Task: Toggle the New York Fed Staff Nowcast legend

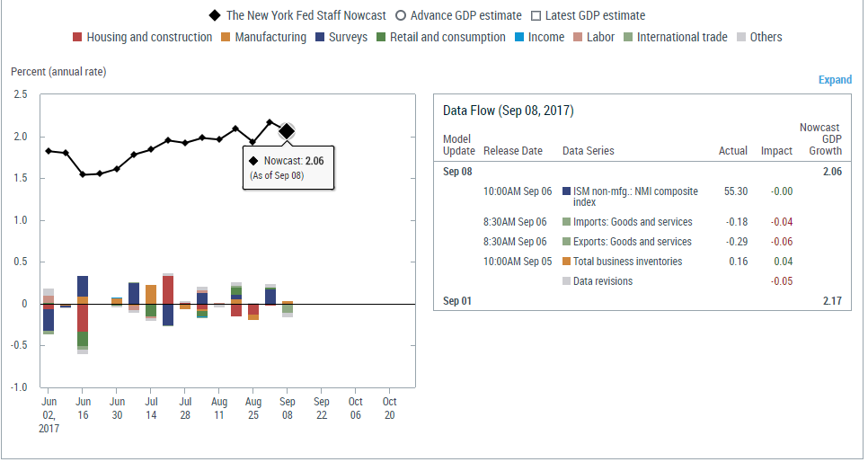Action: 299,15
